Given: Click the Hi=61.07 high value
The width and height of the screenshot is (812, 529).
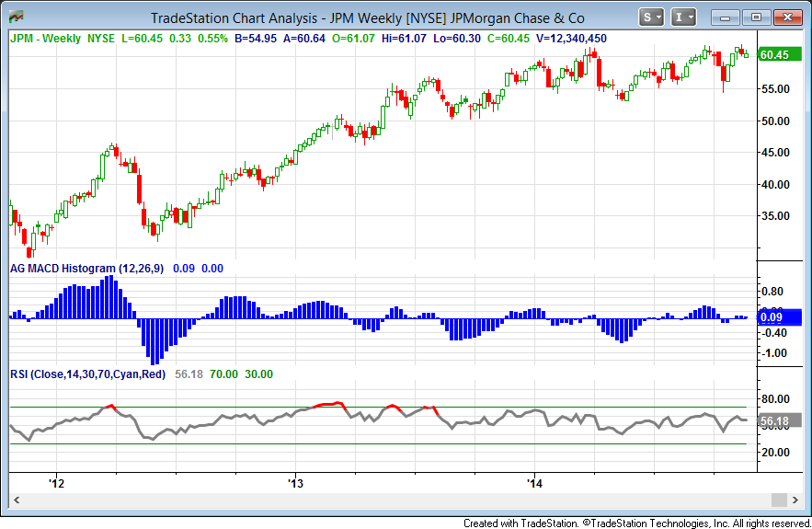Looking at the screenshot, I should coord(404,39).
